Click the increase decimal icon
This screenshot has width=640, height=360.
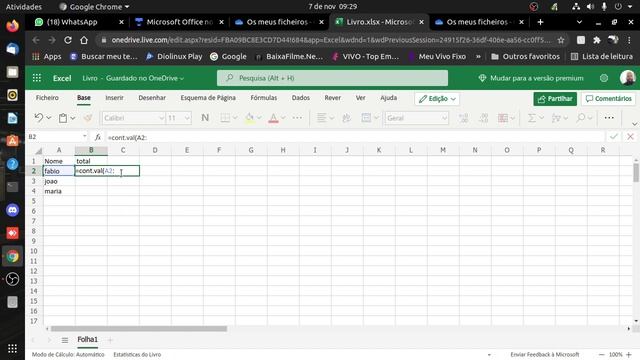coord(463,118)
